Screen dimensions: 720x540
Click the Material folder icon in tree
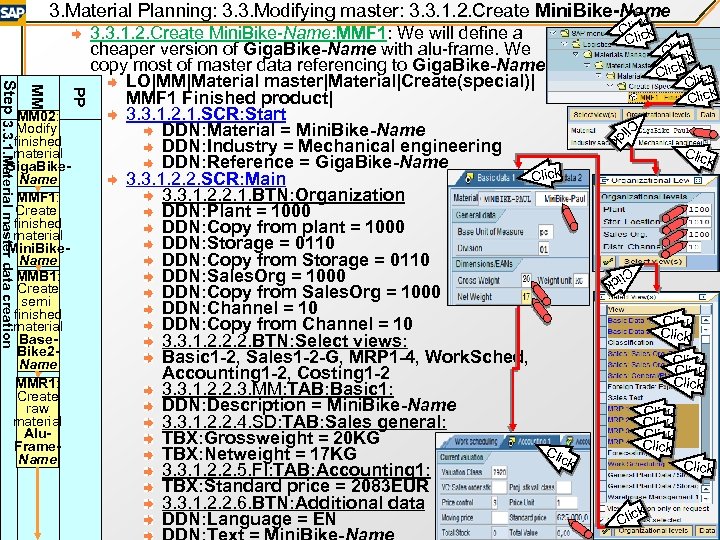tap(610, 76)
